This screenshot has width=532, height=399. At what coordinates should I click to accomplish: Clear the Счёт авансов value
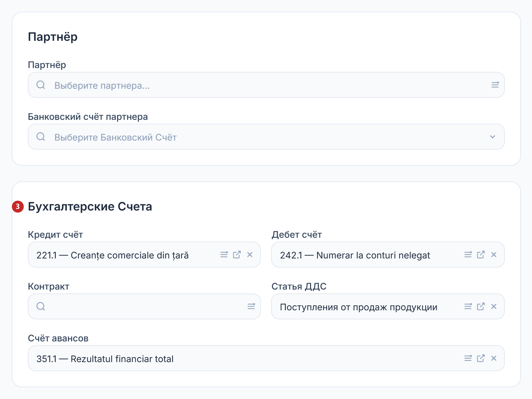click(x=494, y=358)
